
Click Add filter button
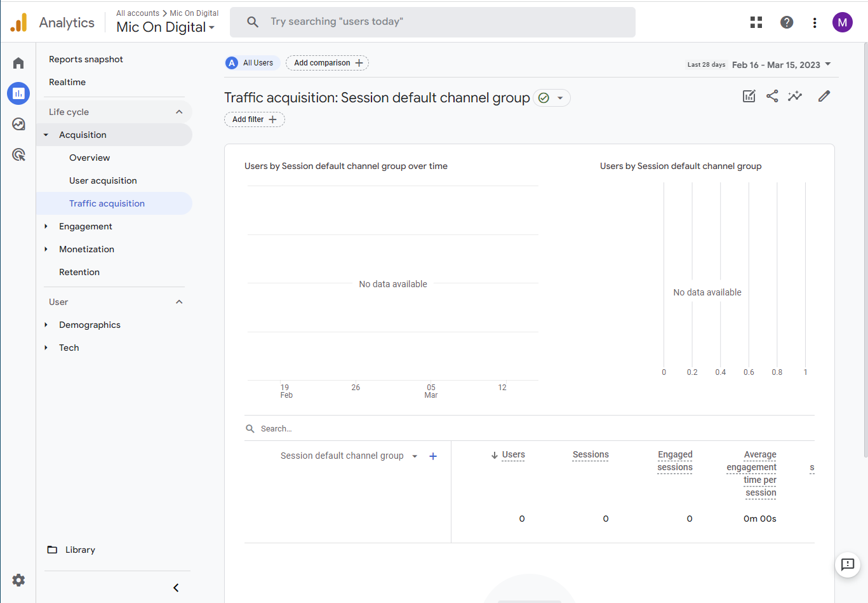click(x=254, y=119)
